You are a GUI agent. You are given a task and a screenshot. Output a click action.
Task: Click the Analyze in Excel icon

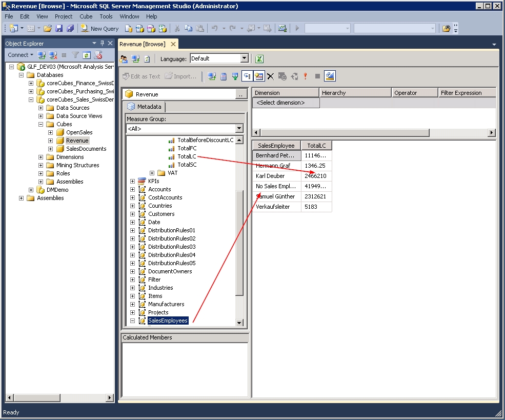pyautogui.click(x=259, y=59)
